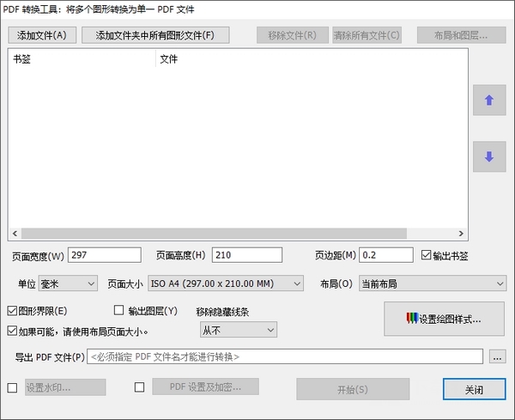
Task: Click the 开始(S) button
Action: (353, 389)
